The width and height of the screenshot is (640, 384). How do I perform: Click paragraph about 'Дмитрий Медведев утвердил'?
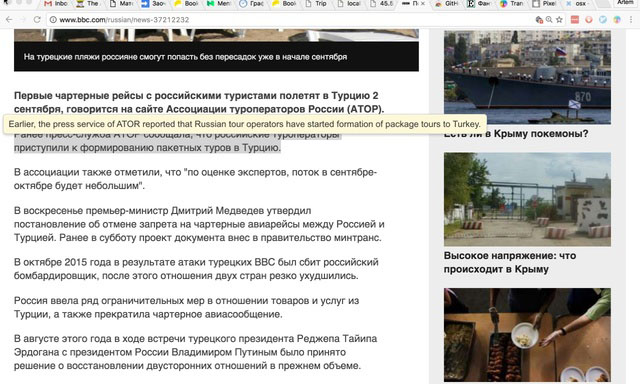[x=199, y=224]
